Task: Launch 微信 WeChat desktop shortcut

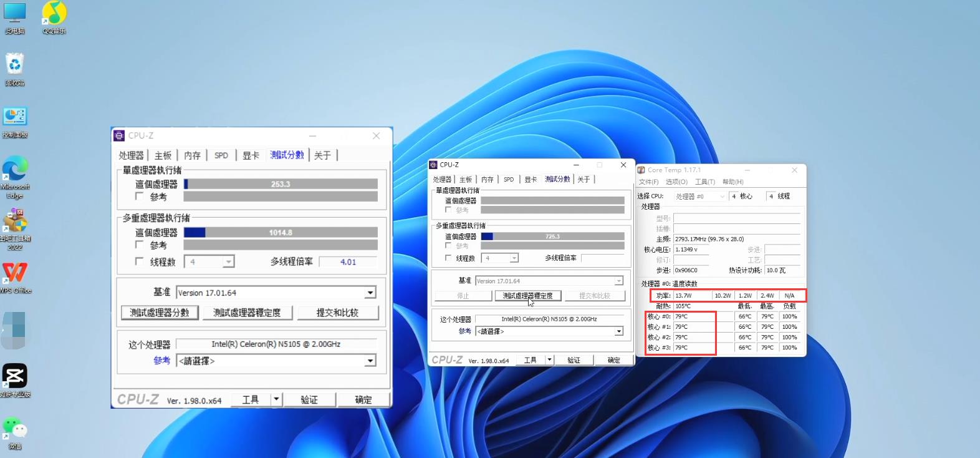Action: pyautogui.click(x=14, y=433)
